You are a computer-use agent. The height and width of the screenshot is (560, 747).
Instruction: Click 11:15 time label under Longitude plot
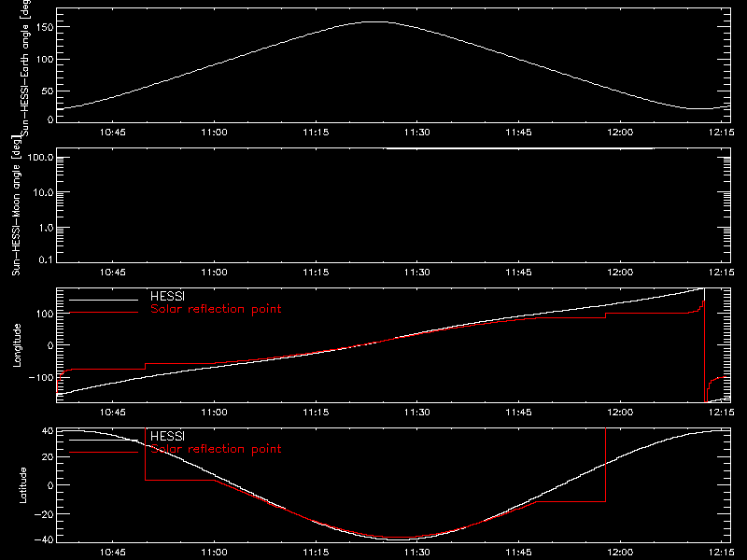point(316,413)
